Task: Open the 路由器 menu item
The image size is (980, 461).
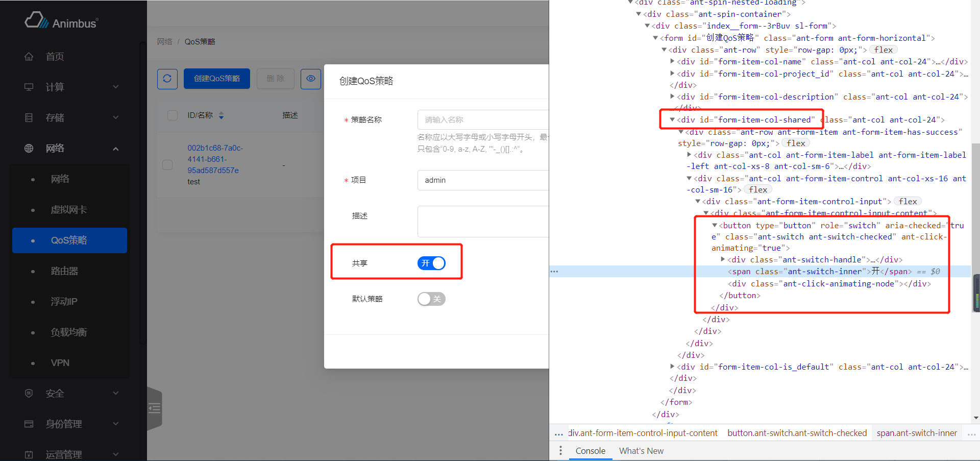Action: [64, 271]
